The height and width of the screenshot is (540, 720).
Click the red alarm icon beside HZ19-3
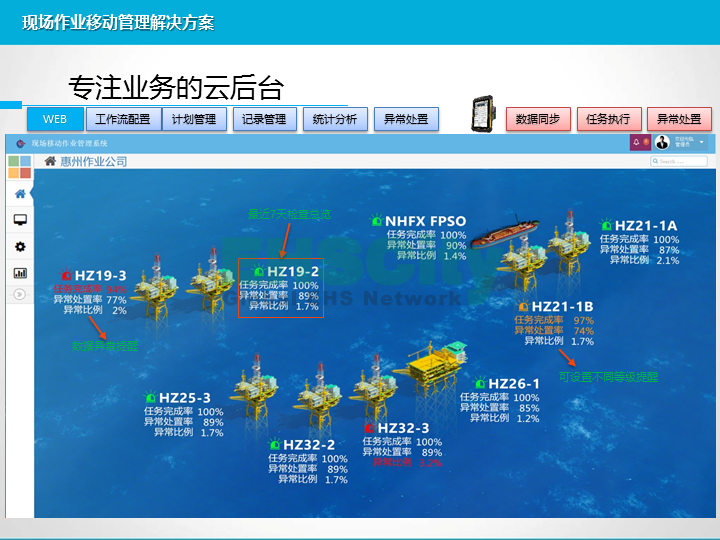66,275
